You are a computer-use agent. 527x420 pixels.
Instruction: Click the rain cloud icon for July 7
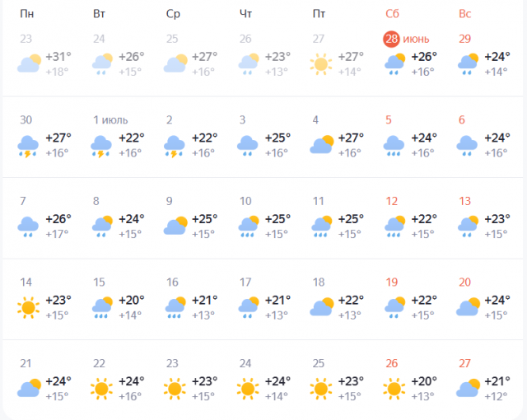click(28, 226)
